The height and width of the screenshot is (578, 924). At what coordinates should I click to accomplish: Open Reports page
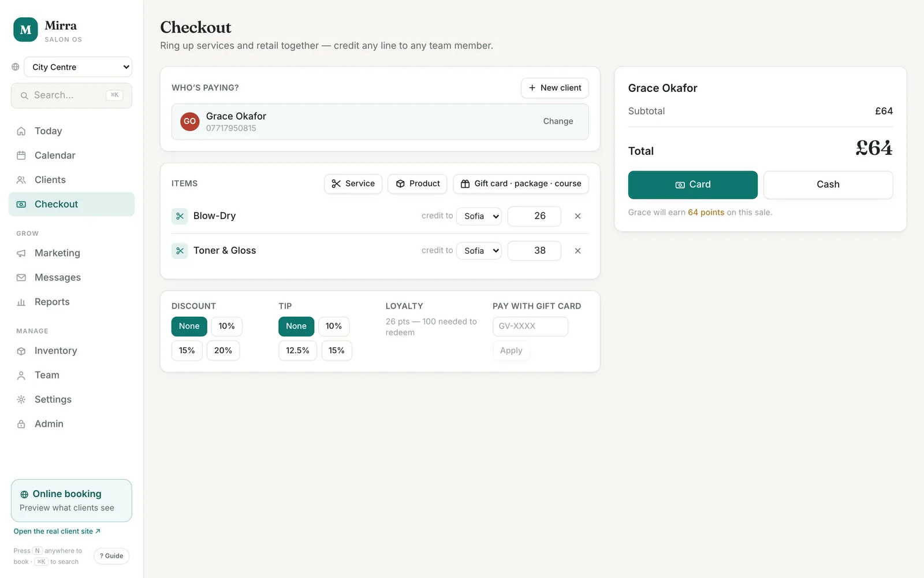(x=72, y=302)
